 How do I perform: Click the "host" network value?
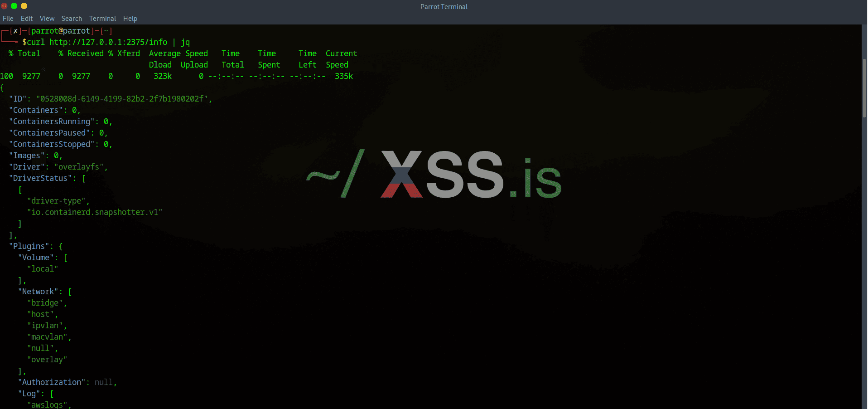(x=40, y=314)
